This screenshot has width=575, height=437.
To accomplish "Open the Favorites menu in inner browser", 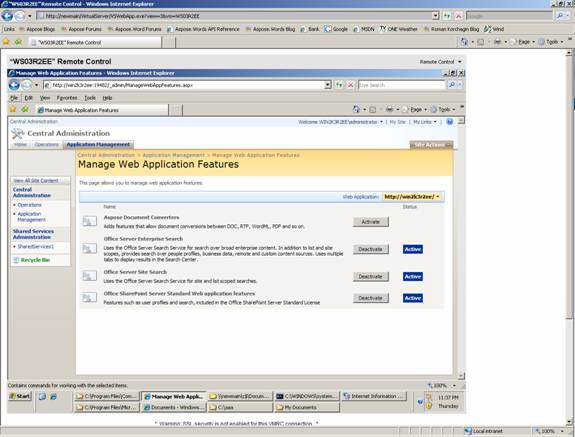I will (x=67, y=98).
